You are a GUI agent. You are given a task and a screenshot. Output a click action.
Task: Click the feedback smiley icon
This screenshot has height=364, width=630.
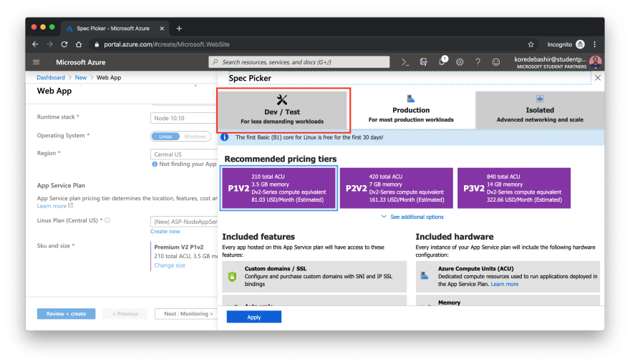coord(496,62)
